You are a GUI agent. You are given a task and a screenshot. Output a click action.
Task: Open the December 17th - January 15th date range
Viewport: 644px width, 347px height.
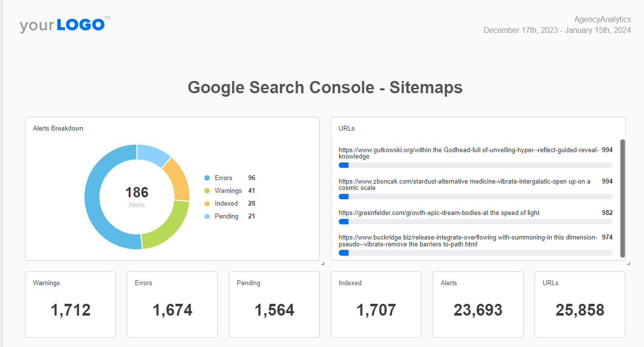point(557,30)
